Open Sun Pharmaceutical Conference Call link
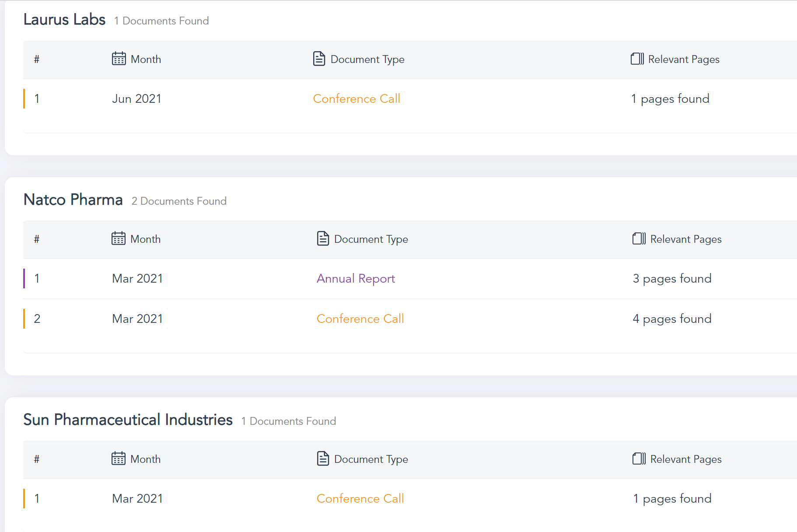 (x=360, y=499)
